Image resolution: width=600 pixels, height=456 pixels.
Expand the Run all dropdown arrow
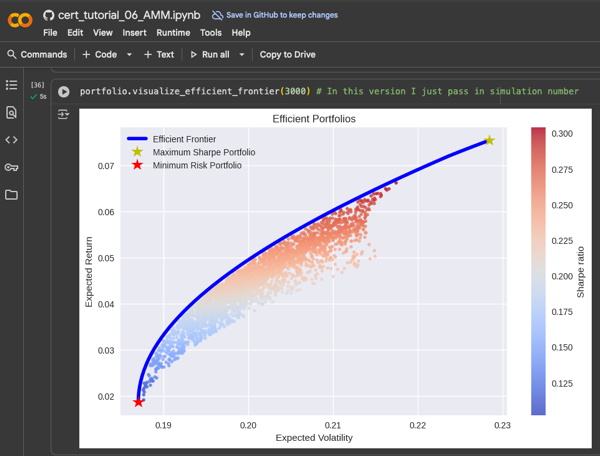241,55
